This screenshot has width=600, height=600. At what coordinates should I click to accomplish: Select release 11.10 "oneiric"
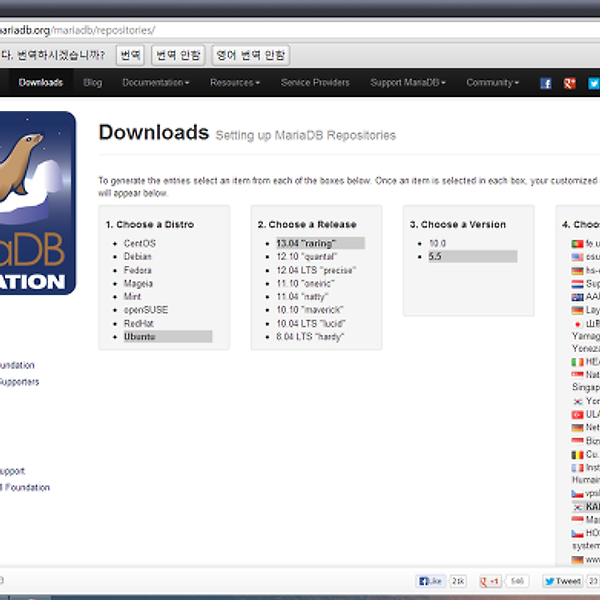tap(305, 284)
